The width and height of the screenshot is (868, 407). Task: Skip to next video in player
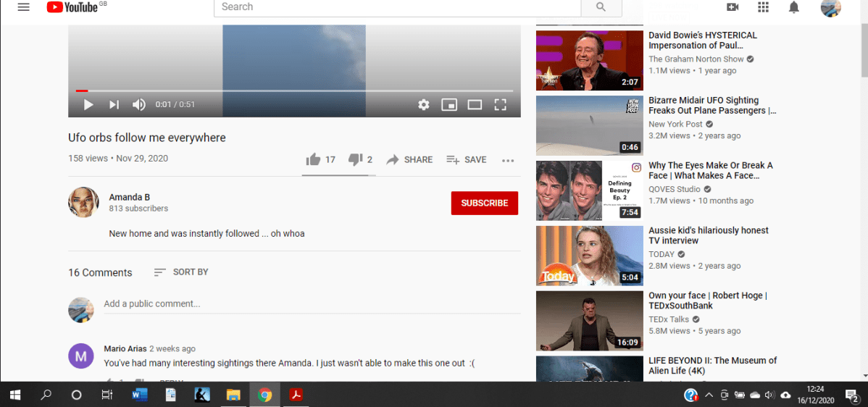point(114,105)
